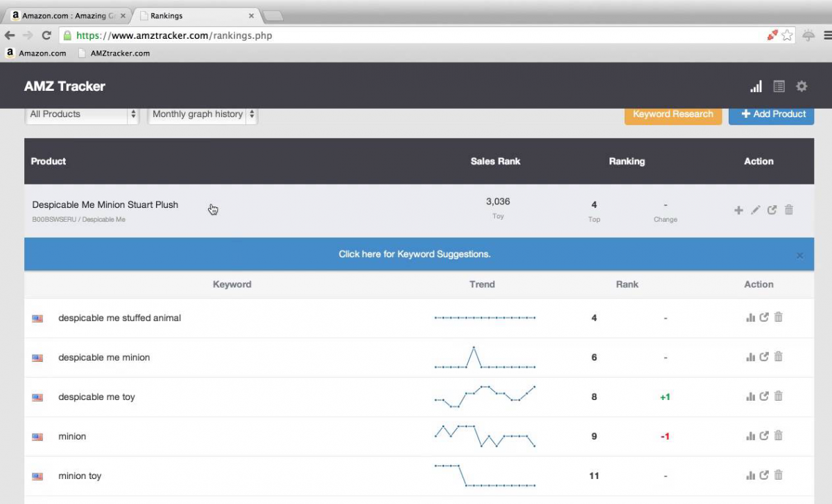Image resolution: width=832 pixels, height=504 pixels.
Task: Select the +1 rank change for 'despicable me toy'
Action: tap(665, 397)
